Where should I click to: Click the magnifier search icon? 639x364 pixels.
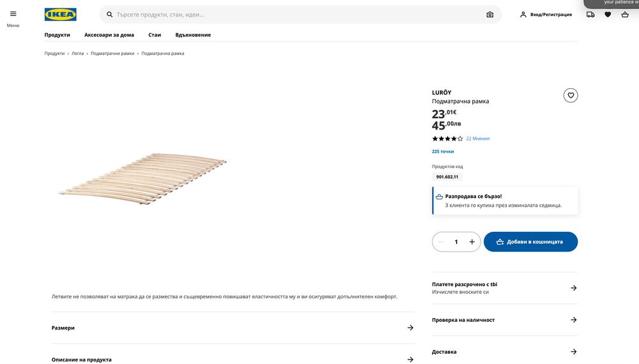click(110, 15)
